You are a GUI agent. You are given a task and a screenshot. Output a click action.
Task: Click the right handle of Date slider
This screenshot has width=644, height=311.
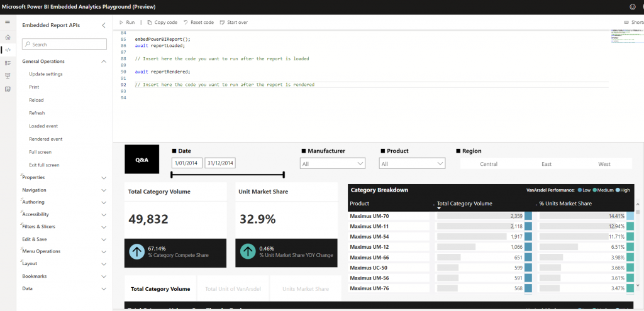284,175
